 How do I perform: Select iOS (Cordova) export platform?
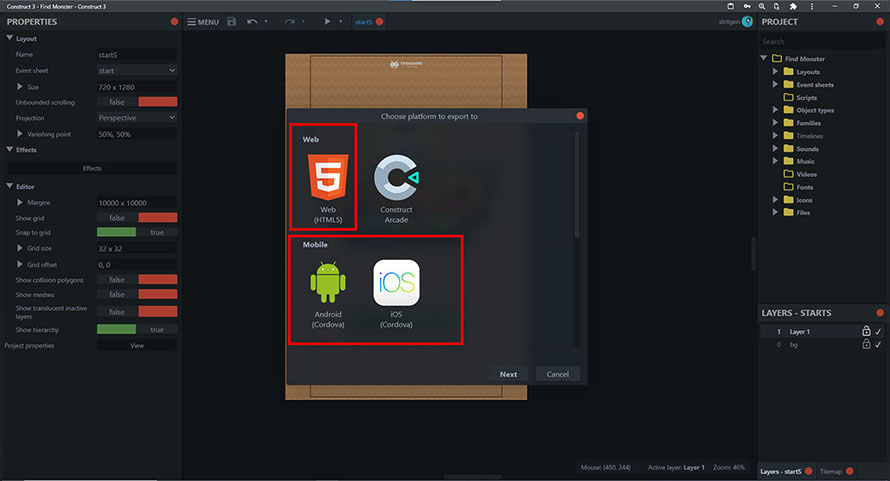396,294
